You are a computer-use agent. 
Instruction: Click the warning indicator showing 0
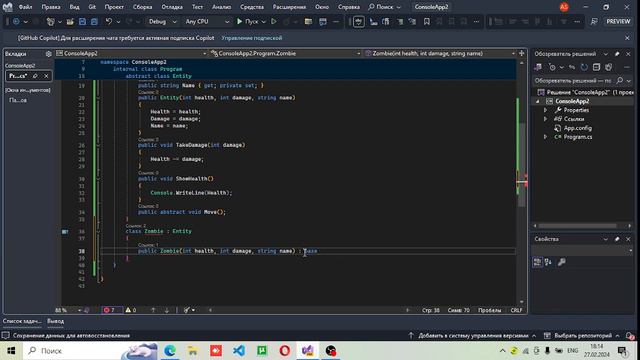[131, 310]
